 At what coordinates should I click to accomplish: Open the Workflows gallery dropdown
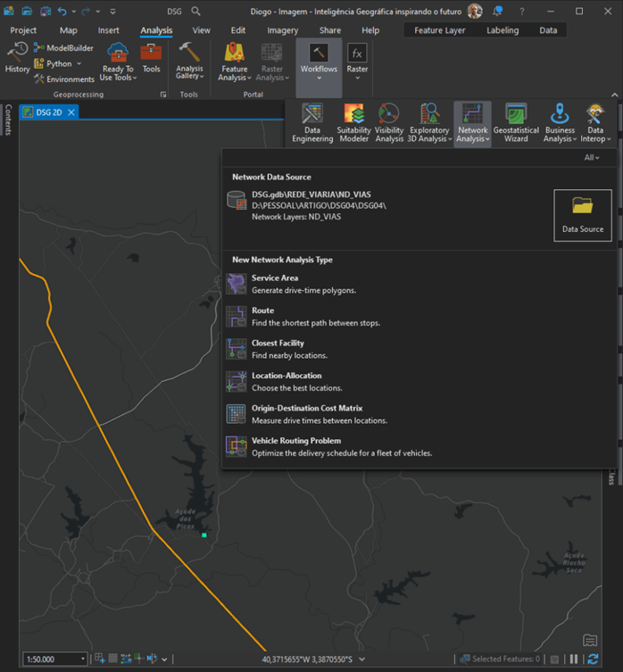[x=319, y=79]
